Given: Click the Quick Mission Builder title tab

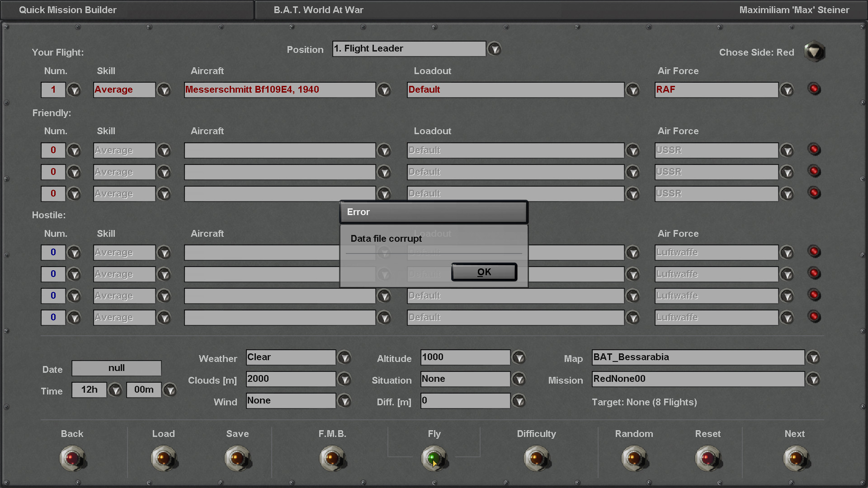Looking at the screenshot, I should tap(68, 10).
